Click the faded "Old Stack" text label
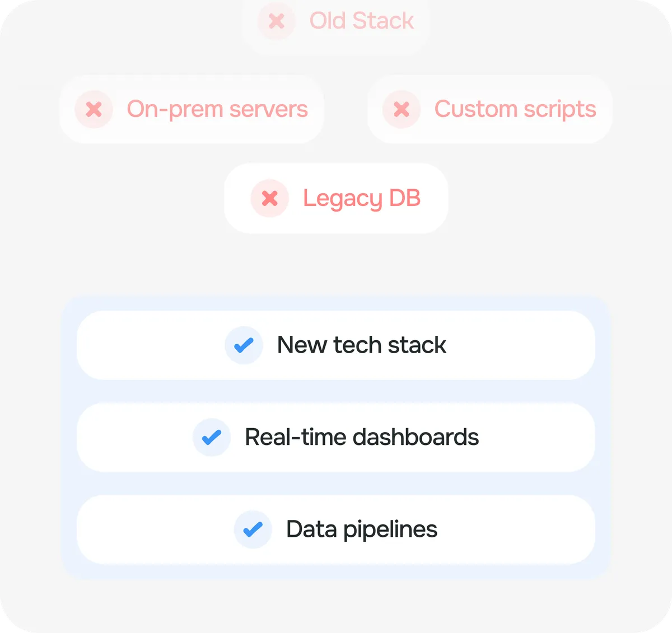The height and width of the screenshot is (633, 672). click(361, 21)
